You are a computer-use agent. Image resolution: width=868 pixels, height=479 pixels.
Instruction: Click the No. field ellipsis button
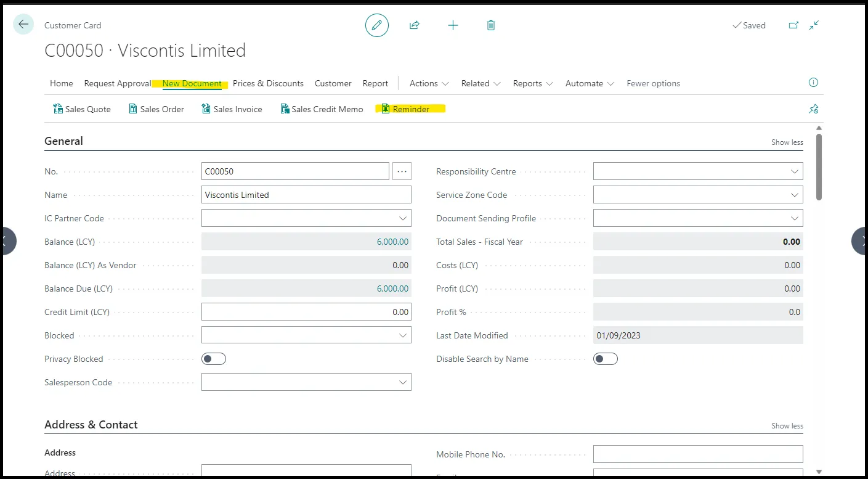pos(402,171)
